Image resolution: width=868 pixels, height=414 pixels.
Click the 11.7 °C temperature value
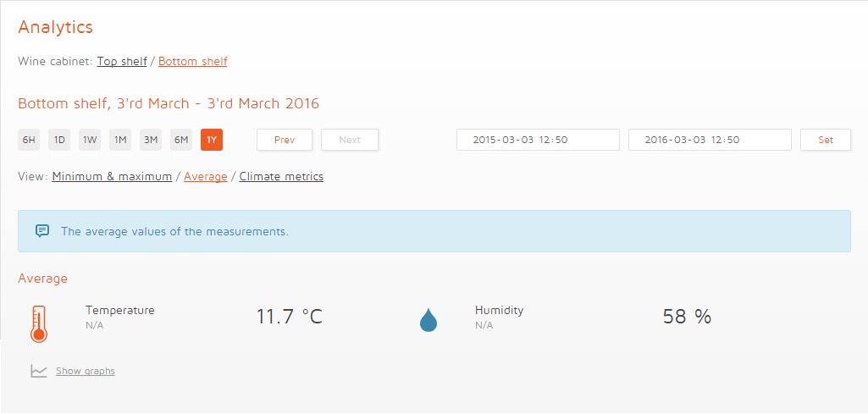point(289,317)
